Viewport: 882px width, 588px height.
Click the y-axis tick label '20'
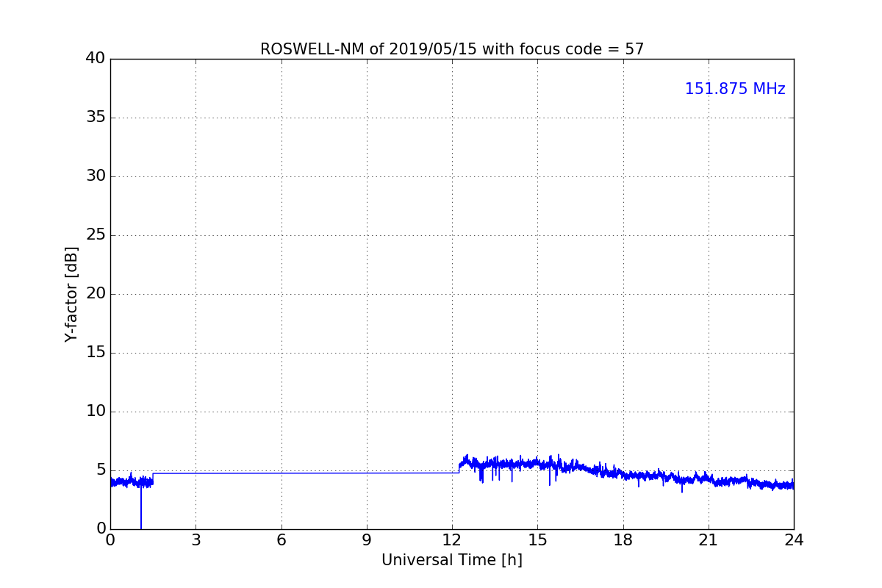pos(96,294)
